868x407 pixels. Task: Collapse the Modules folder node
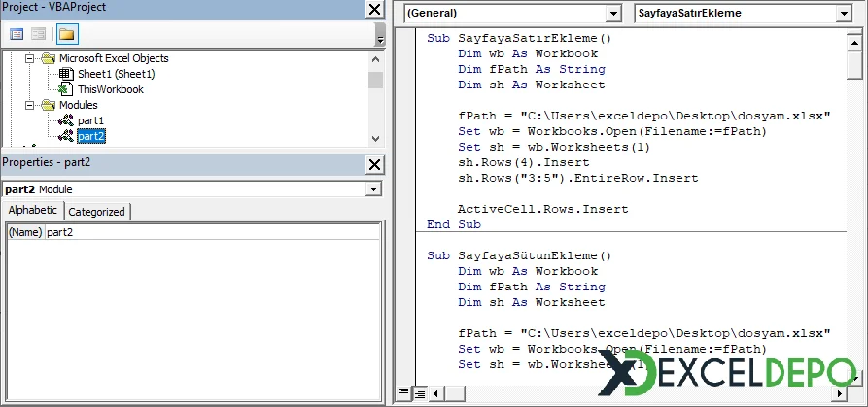pos(30,105)
